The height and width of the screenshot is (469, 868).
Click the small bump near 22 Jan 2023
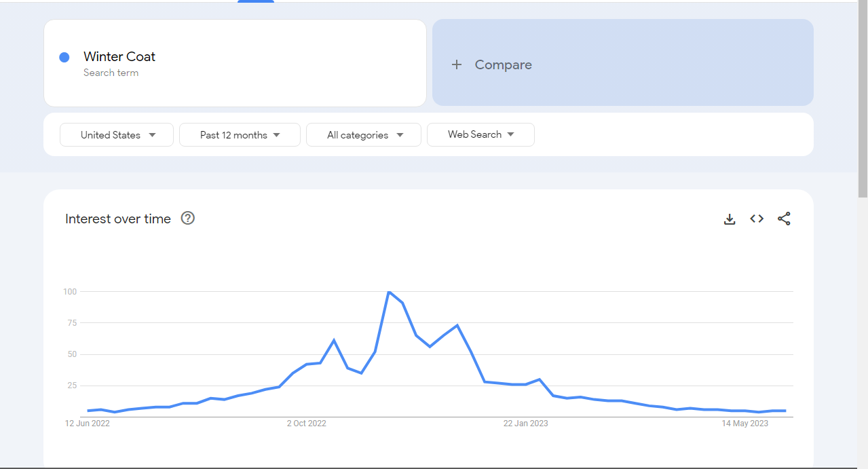click(x=539, y=379)
